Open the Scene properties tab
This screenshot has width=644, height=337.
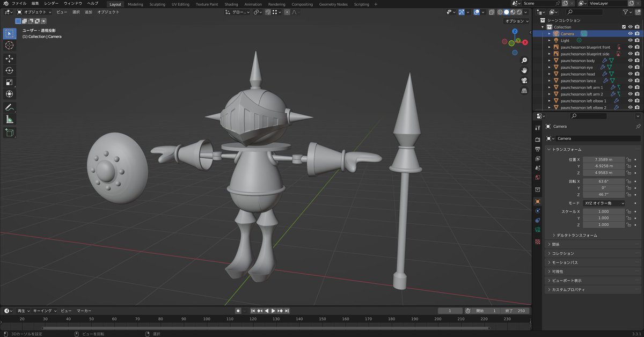point(538,168)
